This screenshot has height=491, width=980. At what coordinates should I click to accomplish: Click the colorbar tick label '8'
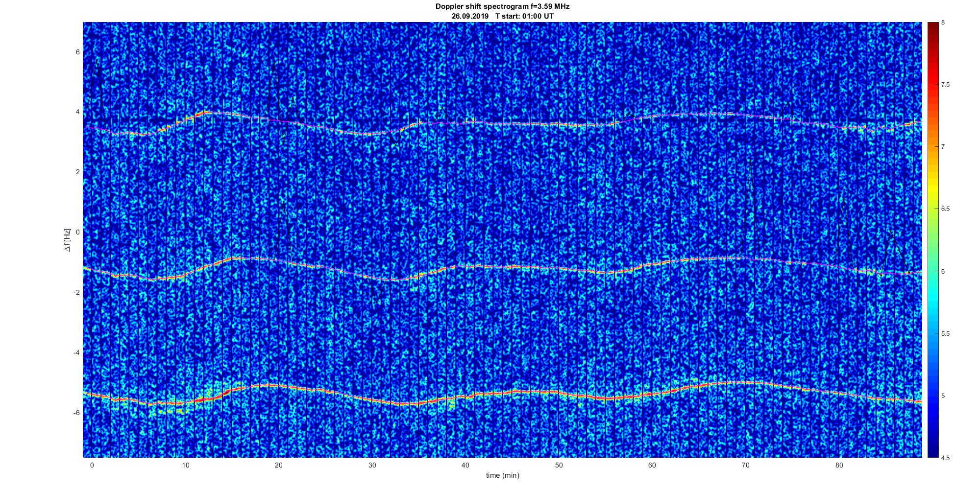pyautogui.click(x=943, y=23)
